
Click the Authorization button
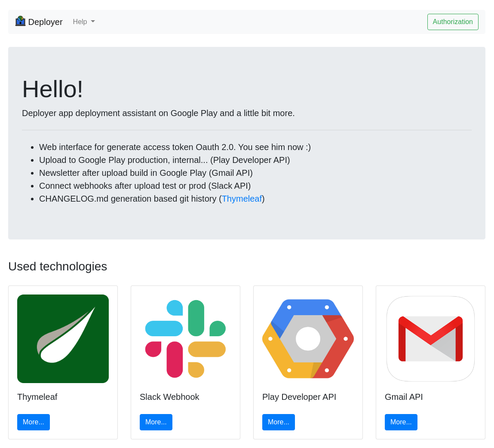453,21
